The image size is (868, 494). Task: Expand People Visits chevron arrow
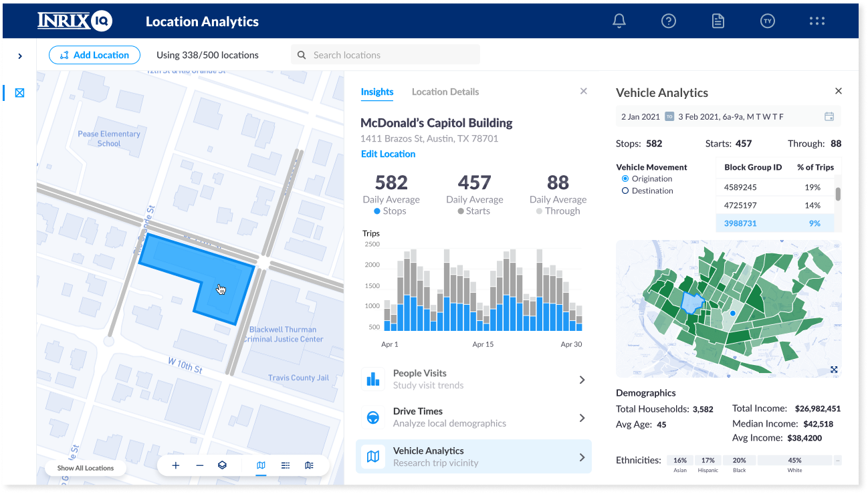582,380
